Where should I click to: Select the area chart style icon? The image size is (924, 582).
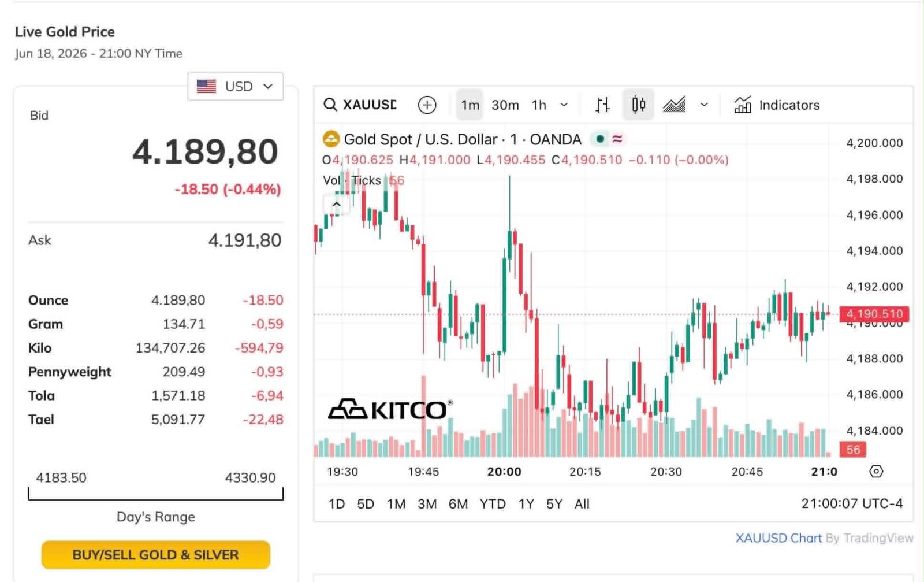click(x=674, y=105)
